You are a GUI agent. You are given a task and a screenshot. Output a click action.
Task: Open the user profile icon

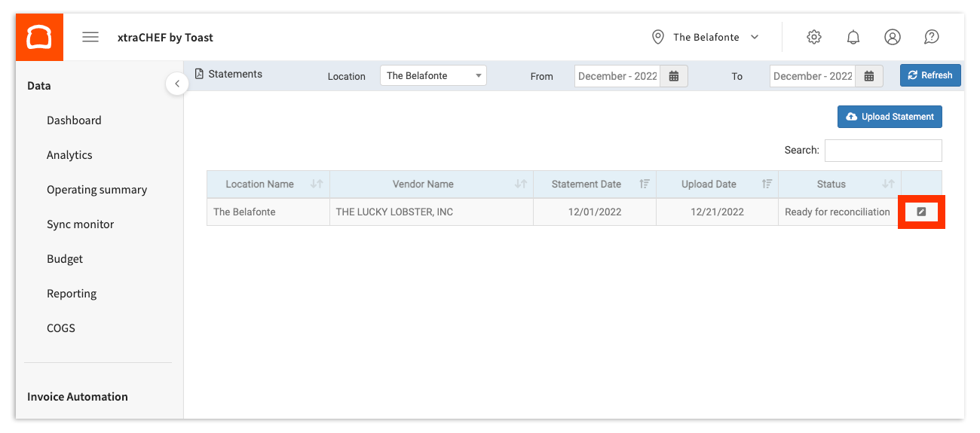click(x=893, y=37)
